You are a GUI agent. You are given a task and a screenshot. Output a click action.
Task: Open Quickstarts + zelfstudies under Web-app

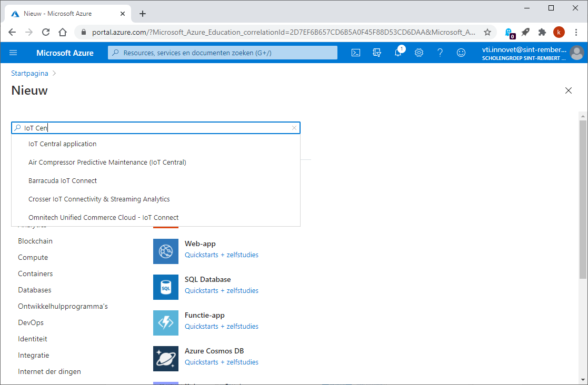tap(222, 255)
